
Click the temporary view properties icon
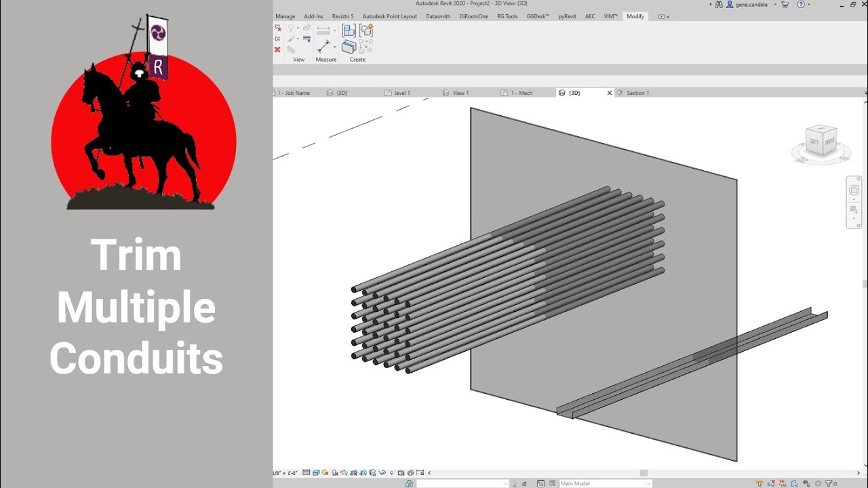pos(410,472)
